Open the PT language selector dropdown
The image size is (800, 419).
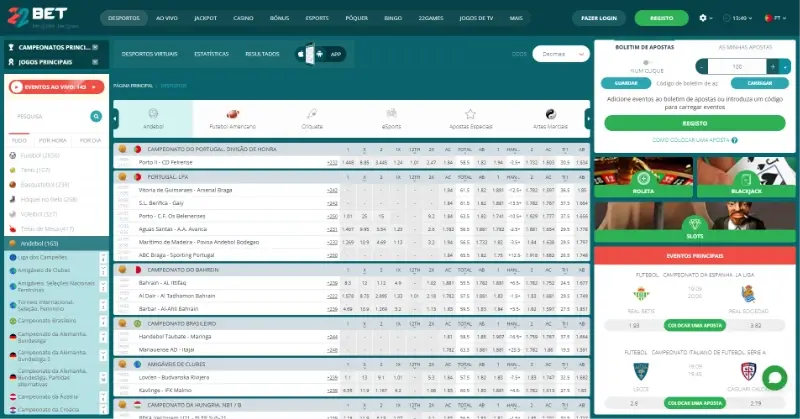point(774,18)
